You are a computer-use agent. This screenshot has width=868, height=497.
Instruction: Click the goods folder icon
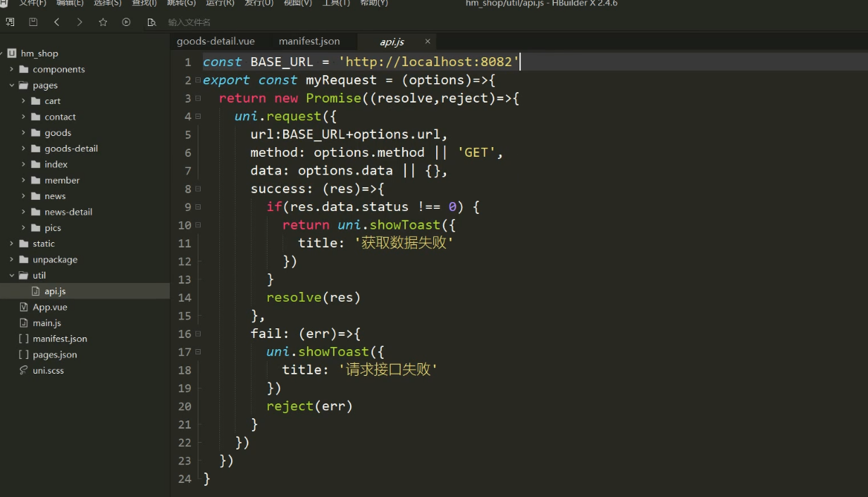36,133
